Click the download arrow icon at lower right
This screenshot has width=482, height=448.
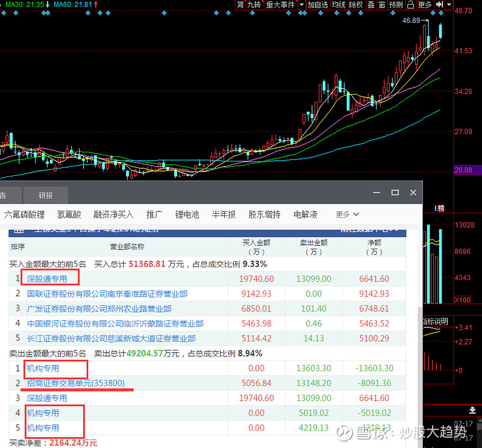[472, 411]
